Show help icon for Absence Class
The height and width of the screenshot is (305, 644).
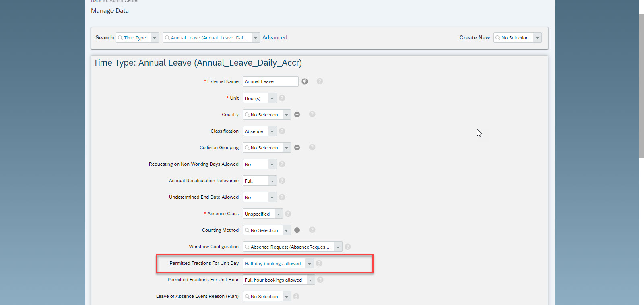click(x=288, y=214)
